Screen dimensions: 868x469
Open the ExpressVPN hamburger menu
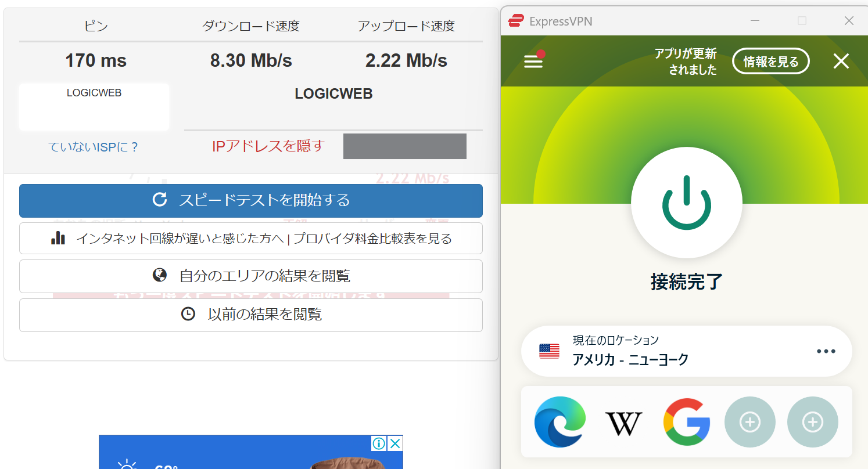coord(533,62)
